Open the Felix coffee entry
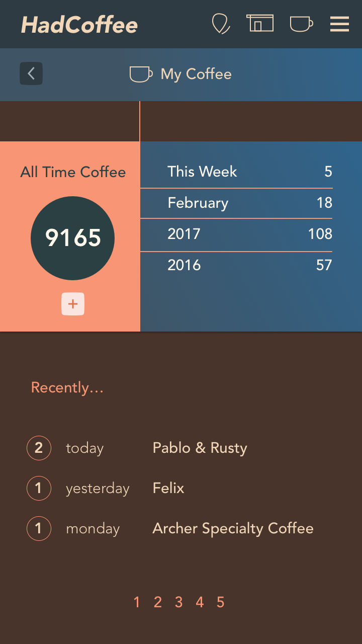 point(168,488)
